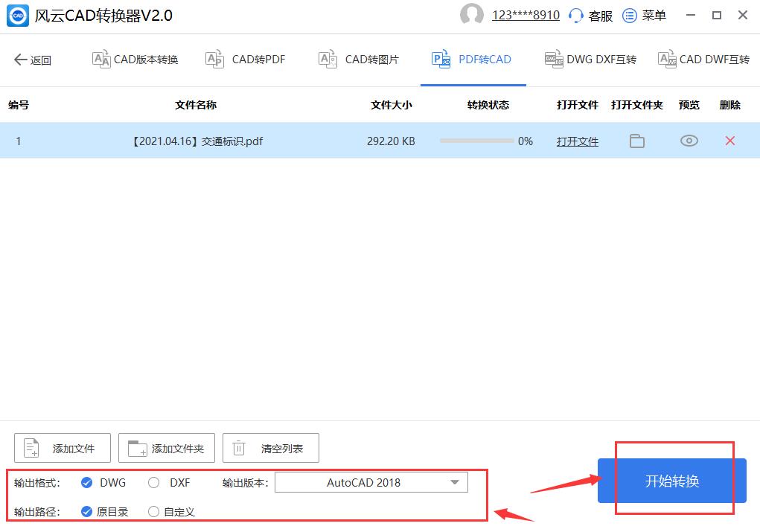Switch to CAD DWF互转 tab

point(703,60)
